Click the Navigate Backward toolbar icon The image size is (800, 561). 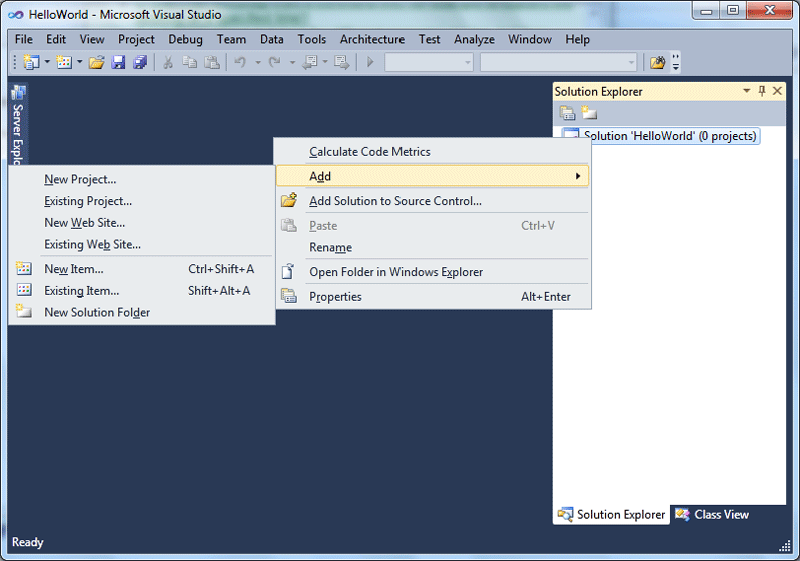[310, 62]
